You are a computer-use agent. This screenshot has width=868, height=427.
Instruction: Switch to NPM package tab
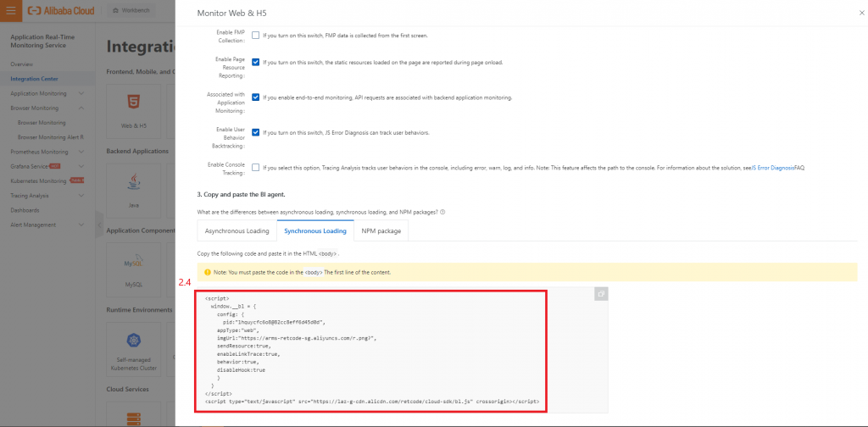pos(381,230)
